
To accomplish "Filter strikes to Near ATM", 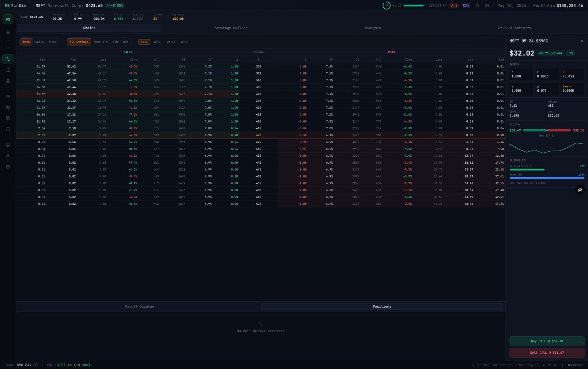I will click(100, 42).
